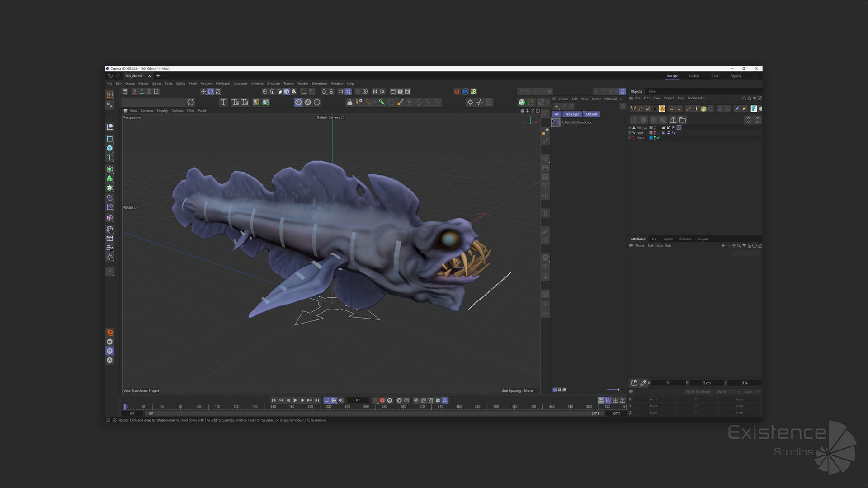Toggle fish_08 object visibility dots
This screenshot has width=868, height=488.
655,128
